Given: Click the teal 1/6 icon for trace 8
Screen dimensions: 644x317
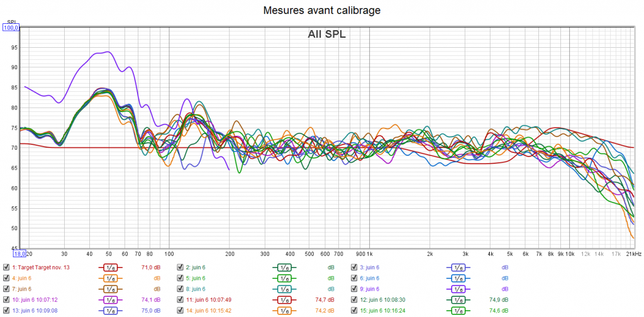Looking at the screenshot, I should point(284,289).
